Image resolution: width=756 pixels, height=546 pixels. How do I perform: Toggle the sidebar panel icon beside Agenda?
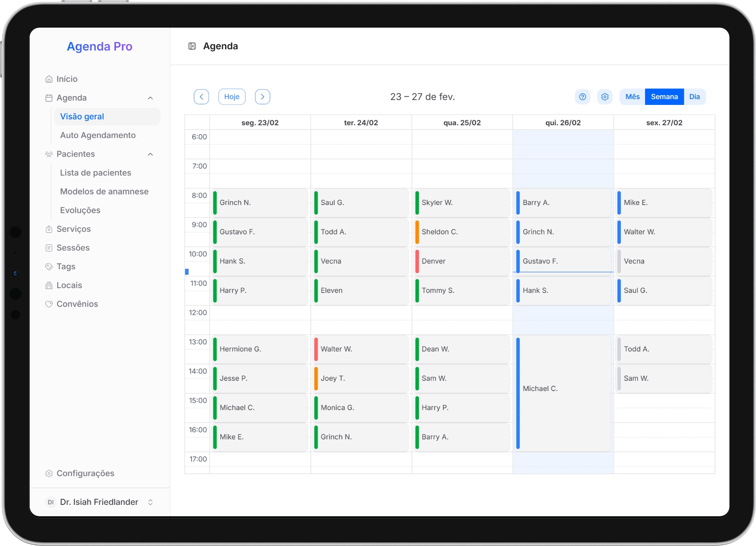[192, 46]
